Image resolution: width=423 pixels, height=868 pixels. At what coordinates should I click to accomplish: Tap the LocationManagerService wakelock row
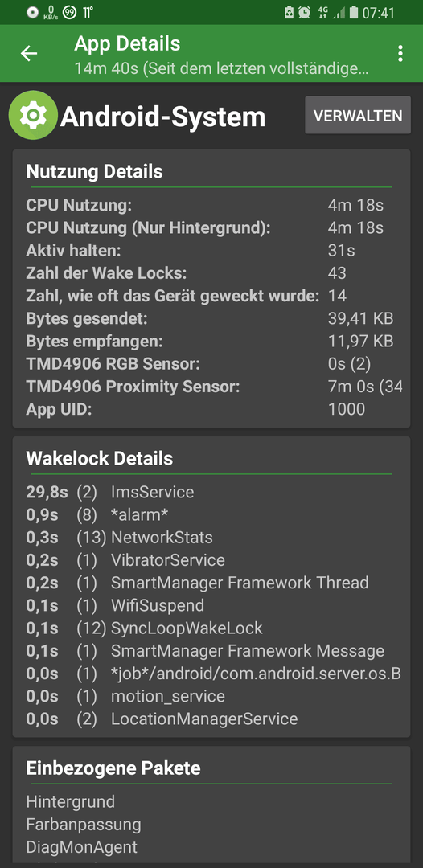211,719
